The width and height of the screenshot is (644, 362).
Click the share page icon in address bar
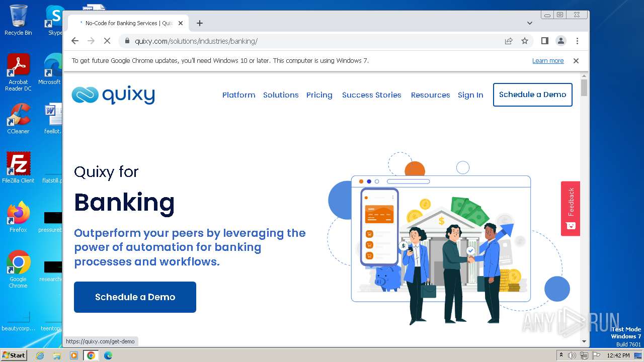tap(509, 41)
